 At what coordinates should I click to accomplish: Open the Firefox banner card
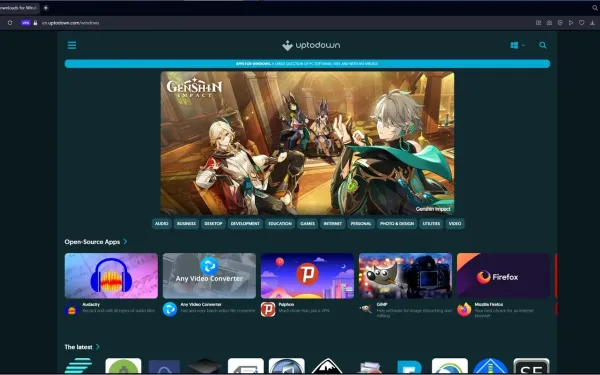coord(503,276)
